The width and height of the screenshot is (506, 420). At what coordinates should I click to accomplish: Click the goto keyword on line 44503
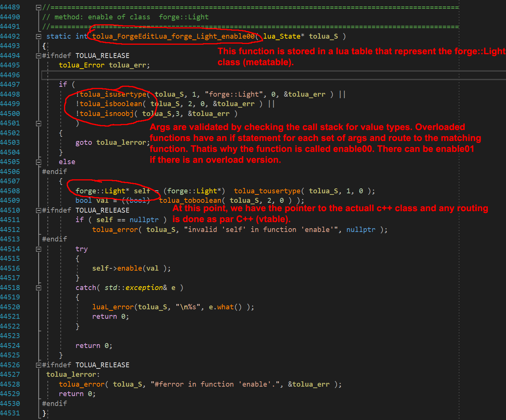(84, 143)
